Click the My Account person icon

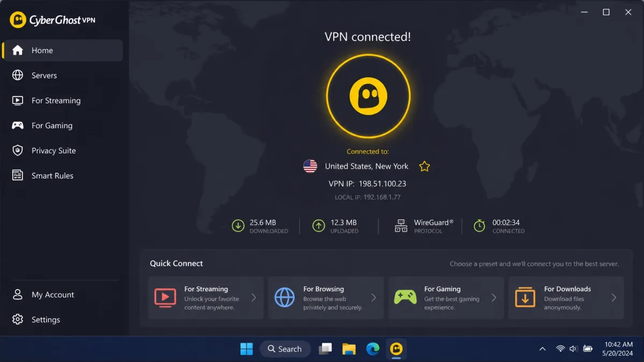tap(18, 294)
